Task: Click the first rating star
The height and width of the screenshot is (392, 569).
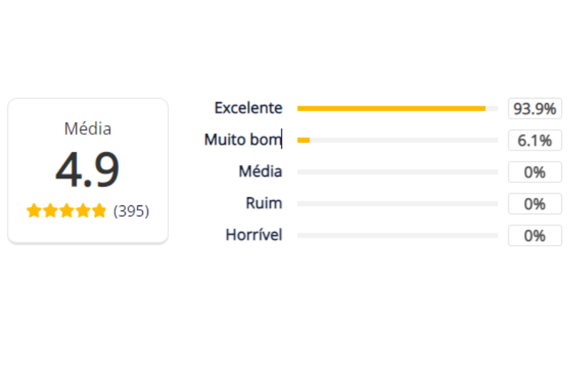Action: click(34, 211)
